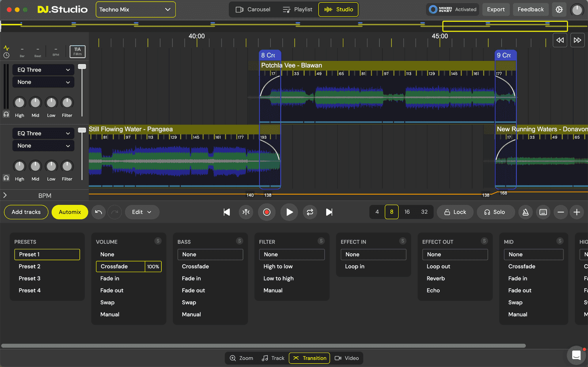Viewport: 588px width, 367px height.
Task: Fast-forward using the double-arrow icon above the timeline
Action: pos(577,40)
